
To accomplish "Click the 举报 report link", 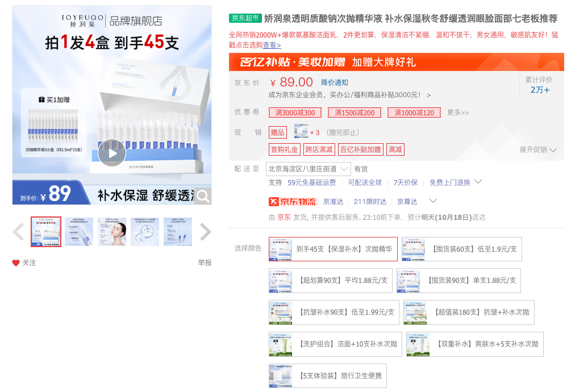I will point(205,263).
